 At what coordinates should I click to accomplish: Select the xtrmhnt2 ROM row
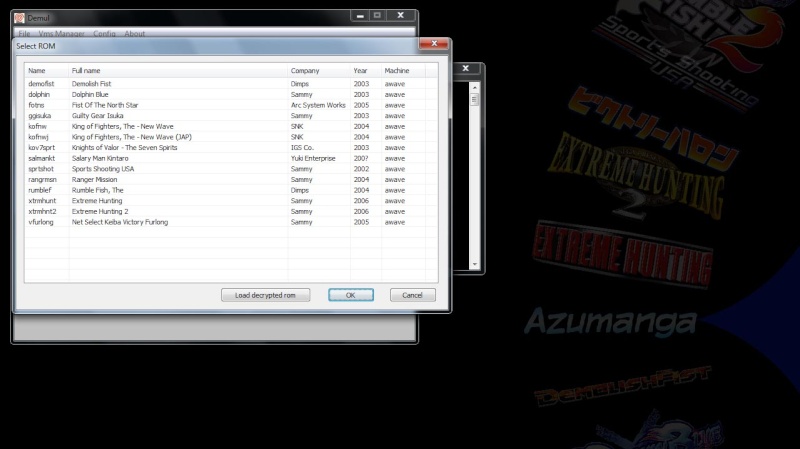pos(231,211)
